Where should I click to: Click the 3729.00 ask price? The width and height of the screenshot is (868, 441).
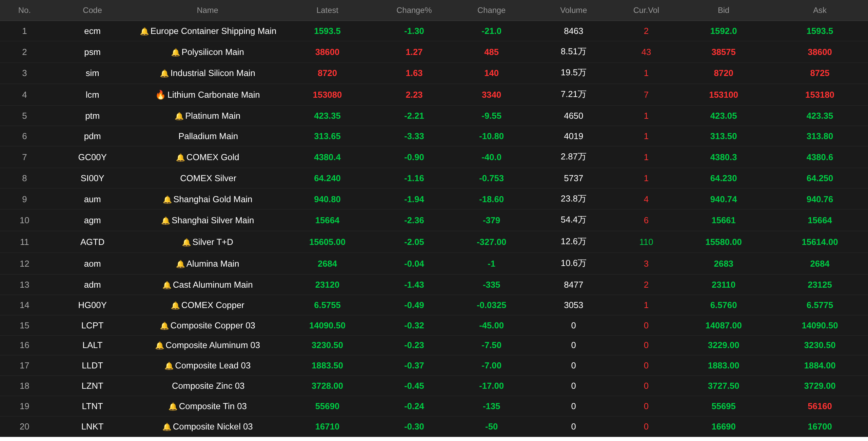point(820,386)
